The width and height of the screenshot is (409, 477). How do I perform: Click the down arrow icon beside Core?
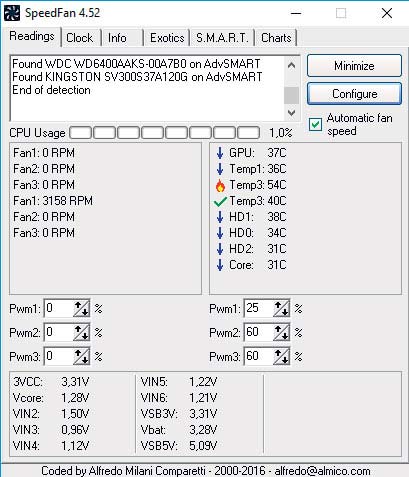(x=220, y=265)
